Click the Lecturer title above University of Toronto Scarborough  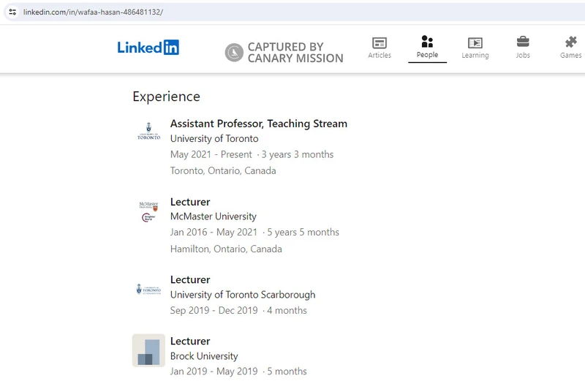(x=190, y=279)
